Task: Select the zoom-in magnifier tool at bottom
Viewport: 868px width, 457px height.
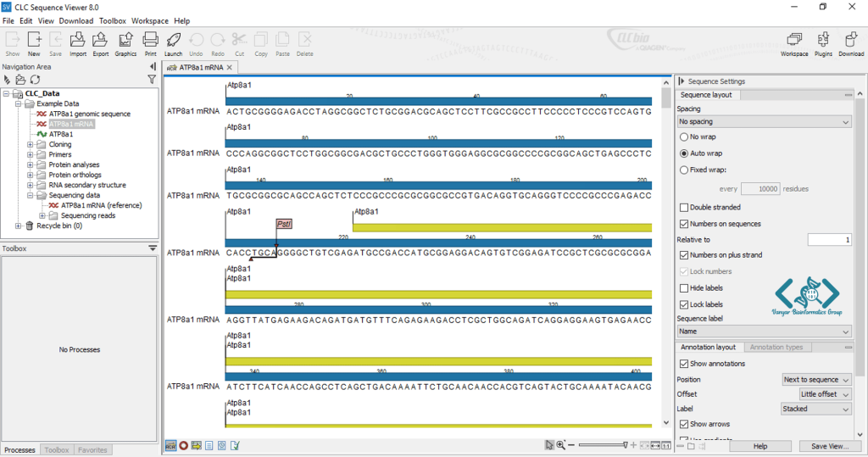Action: click(561, 445)
